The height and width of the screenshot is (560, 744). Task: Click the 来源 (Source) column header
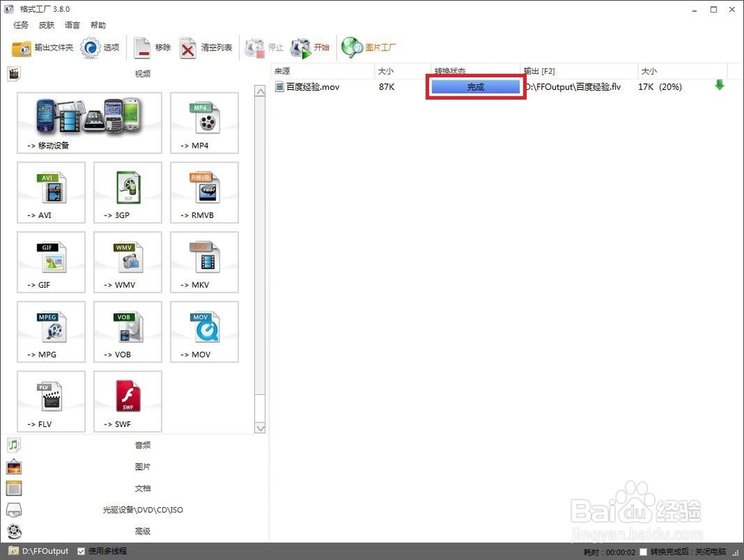point(323,71)
